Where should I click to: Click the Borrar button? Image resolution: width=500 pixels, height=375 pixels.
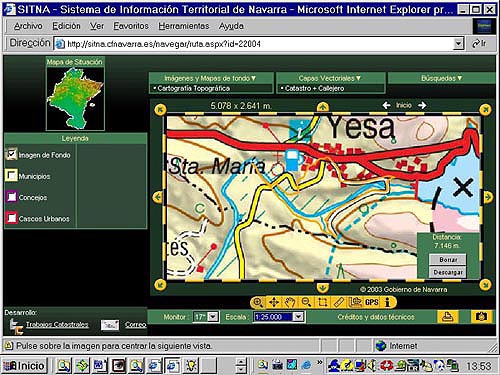(448, 259)
